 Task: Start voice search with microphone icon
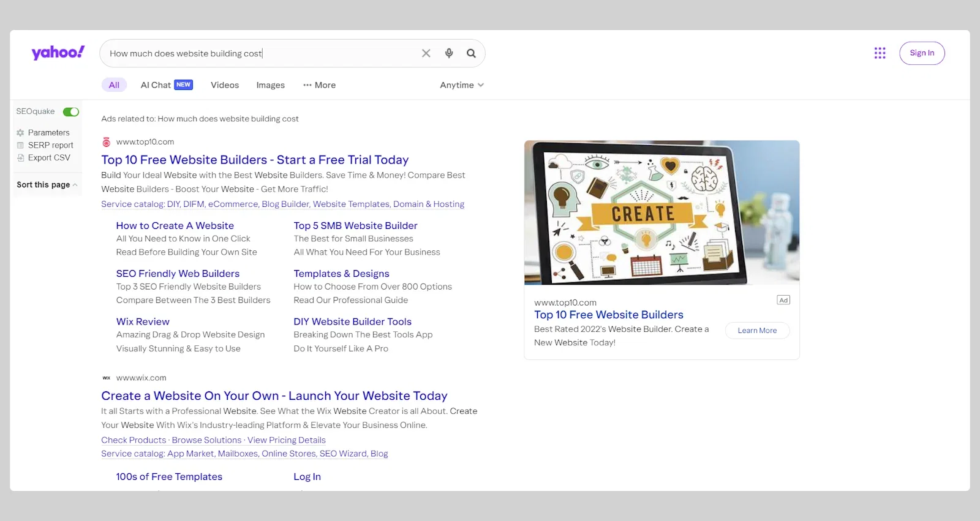(x=449, y=53)
